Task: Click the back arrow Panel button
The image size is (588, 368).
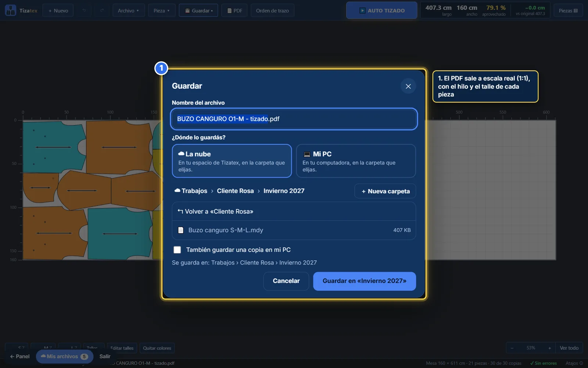Action: click(20, 356)
